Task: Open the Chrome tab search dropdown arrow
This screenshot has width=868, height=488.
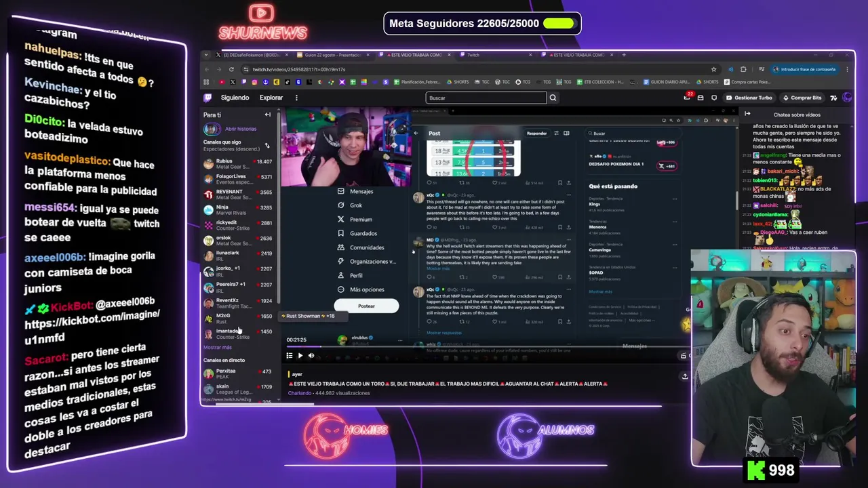Action: 206,55
